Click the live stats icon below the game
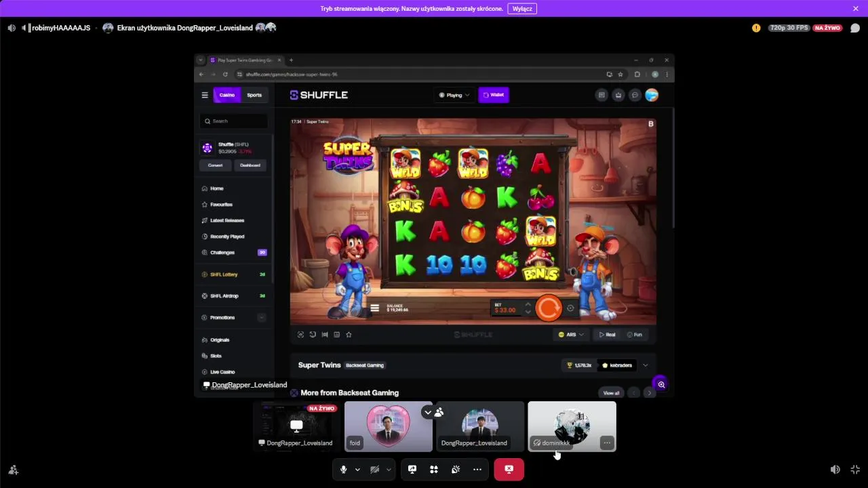 click(336, 335)
